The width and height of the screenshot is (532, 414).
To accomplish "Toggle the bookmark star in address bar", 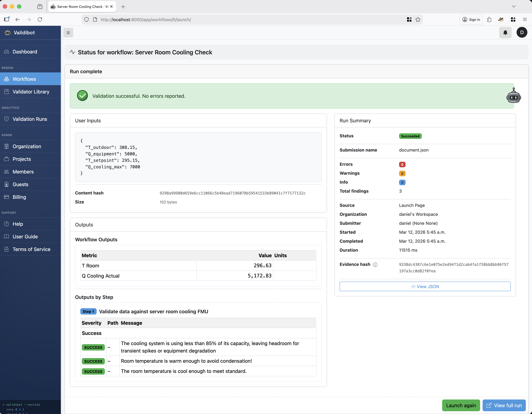I will (x=418, y=19).
